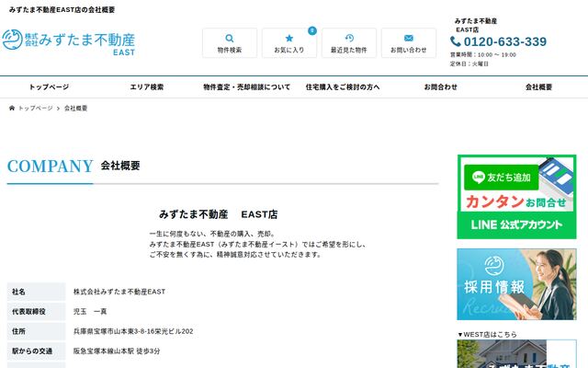The height and width of the screenshot is (368, 588).
Task: Click the 代表取締役 table header cell
Action: (36, 312)
